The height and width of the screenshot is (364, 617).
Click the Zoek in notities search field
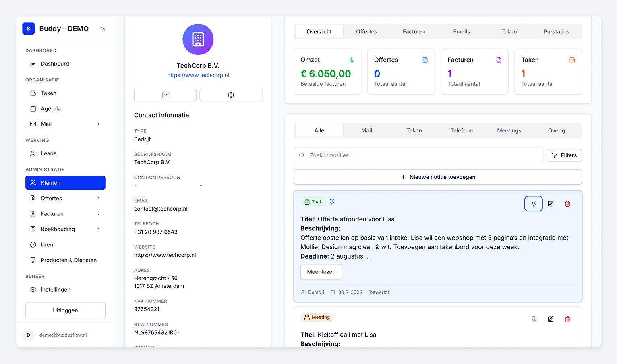click(418, 155)
